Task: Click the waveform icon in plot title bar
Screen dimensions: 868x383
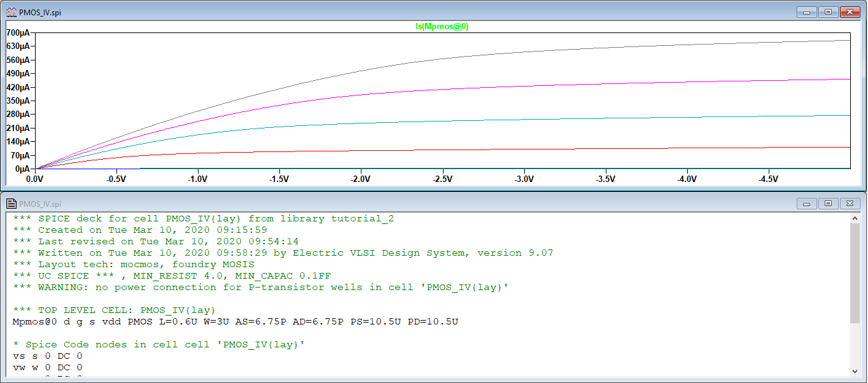Action: click(11, 11)
